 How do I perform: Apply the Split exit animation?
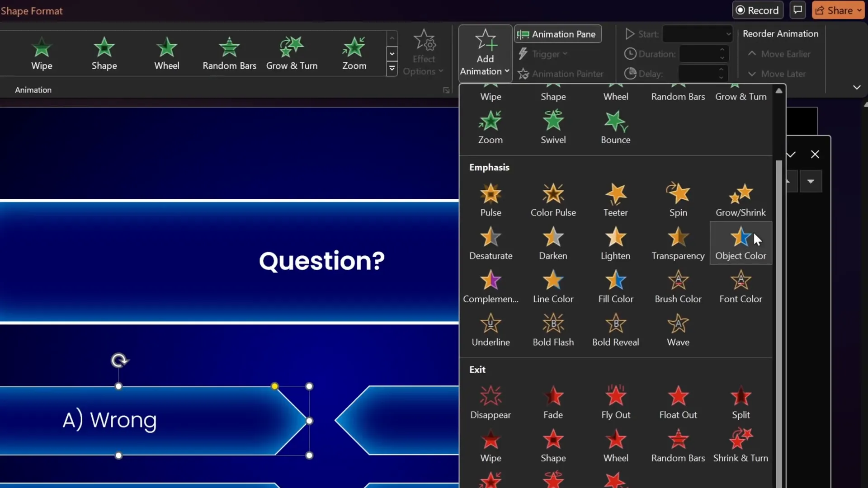click(x=741, y=403)
